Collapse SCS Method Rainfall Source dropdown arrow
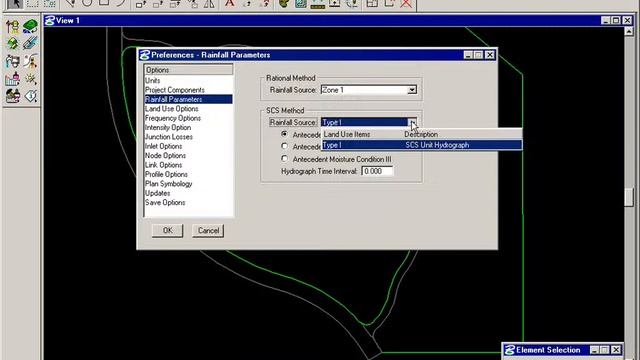This screenshot has height=360, width=640. click(x=412, y=122)
